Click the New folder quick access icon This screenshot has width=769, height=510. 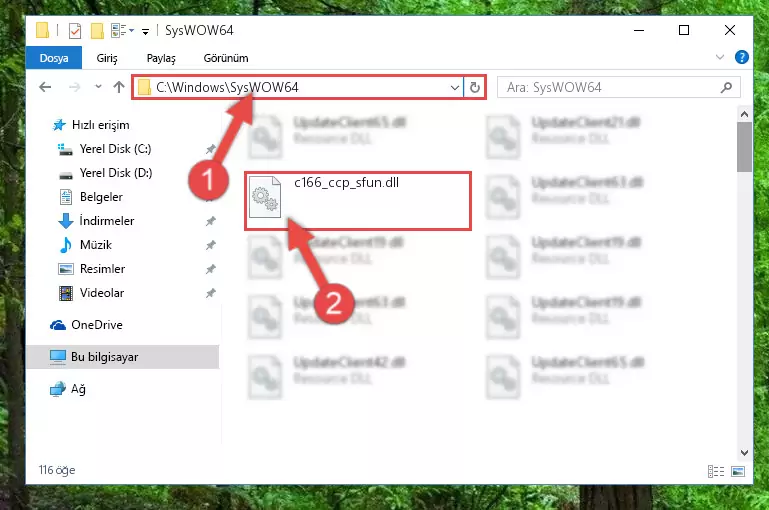97,31
